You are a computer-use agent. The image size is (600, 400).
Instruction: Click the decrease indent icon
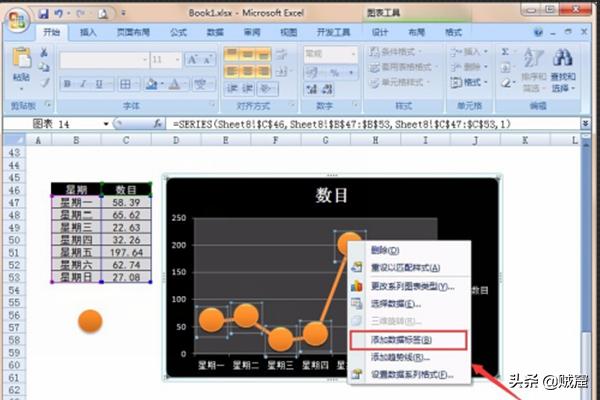click(232, 89)
